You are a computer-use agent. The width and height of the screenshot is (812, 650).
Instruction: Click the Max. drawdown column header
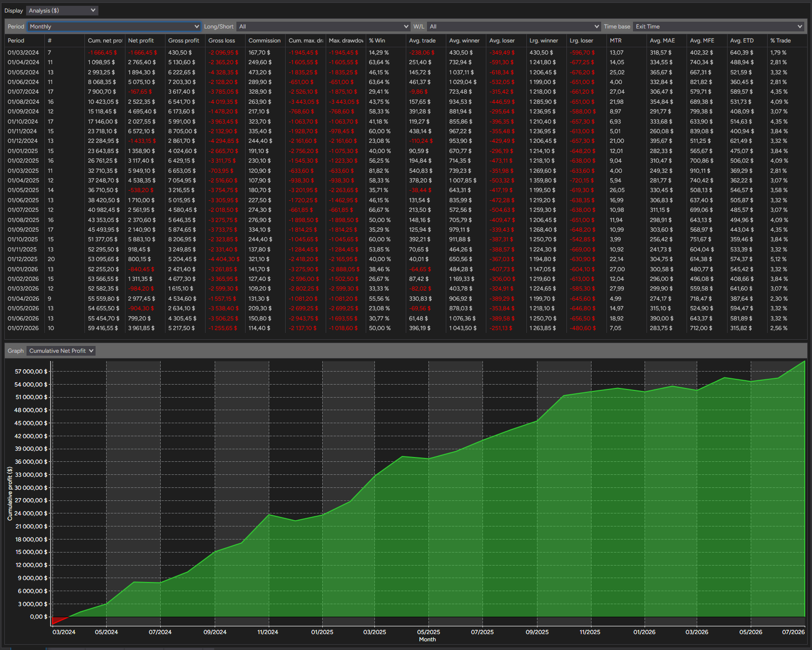click(x=345, y=41)
